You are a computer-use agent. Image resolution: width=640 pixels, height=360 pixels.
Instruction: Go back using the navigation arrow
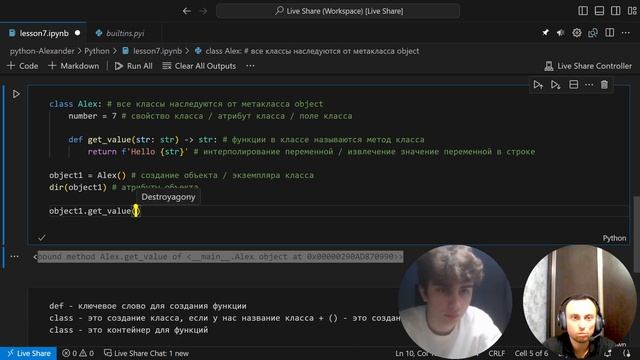(187, 11)
